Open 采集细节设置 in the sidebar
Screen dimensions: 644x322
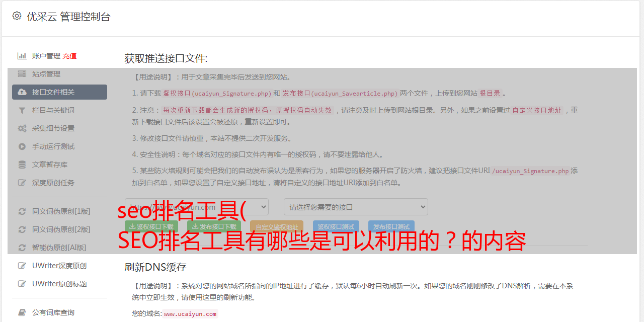pyautogui.click(x=59, y=128)
